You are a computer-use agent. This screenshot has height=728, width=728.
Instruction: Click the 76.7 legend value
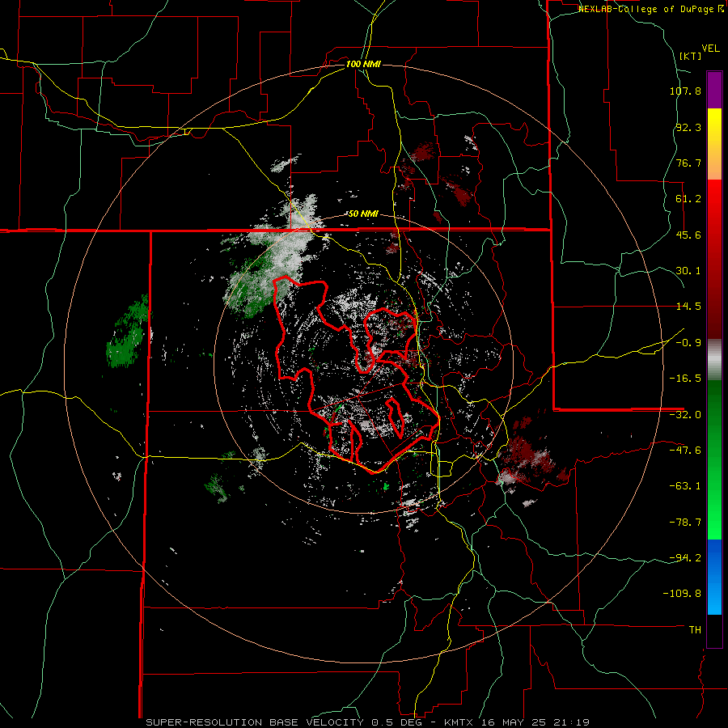click(688, 163)
